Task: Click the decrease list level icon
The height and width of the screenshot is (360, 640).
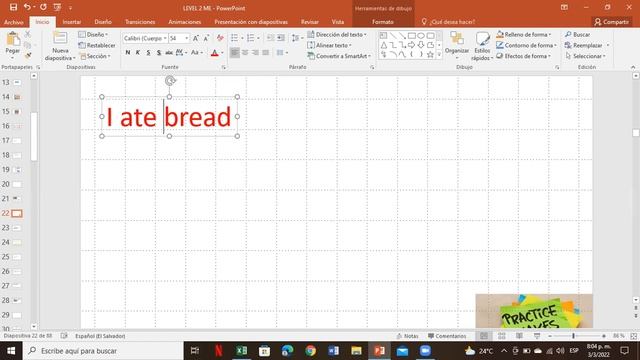Action: [271, 38]
